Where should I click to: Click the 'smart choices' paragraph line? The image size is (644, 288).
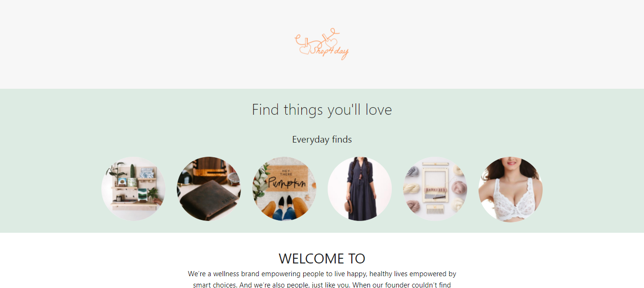(x=322, y=285)
